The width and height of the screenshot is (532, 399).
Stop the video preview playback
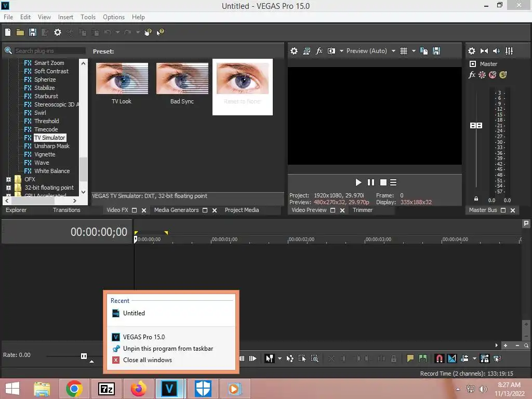(x=383, y=182)
